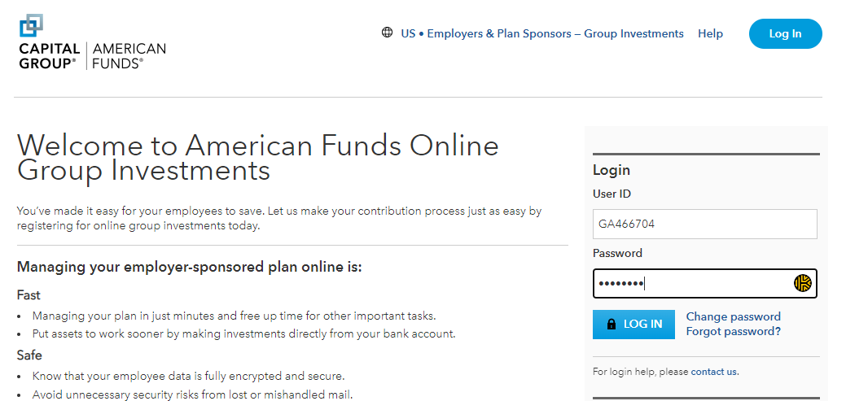The width and height of the screenshot is (868, 401).
Task: Submit with the blue LOG IN button
Action: (x=633, y=324)
